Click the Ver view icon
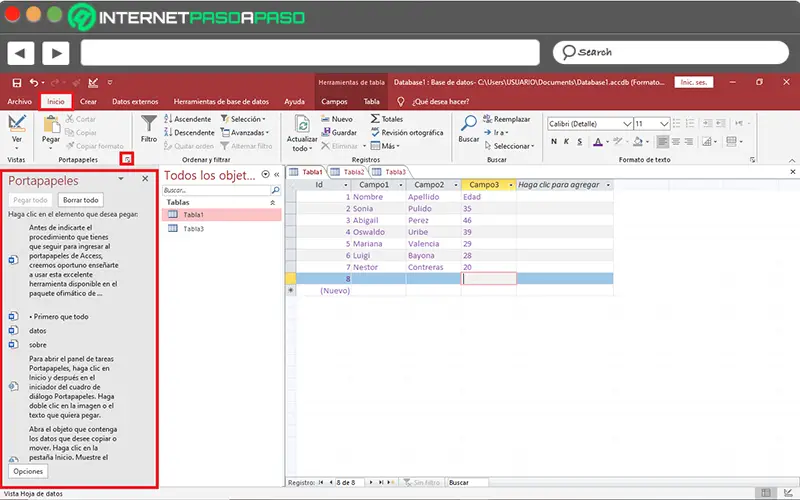This screenshot has width=800, height=500. point(17,124)
